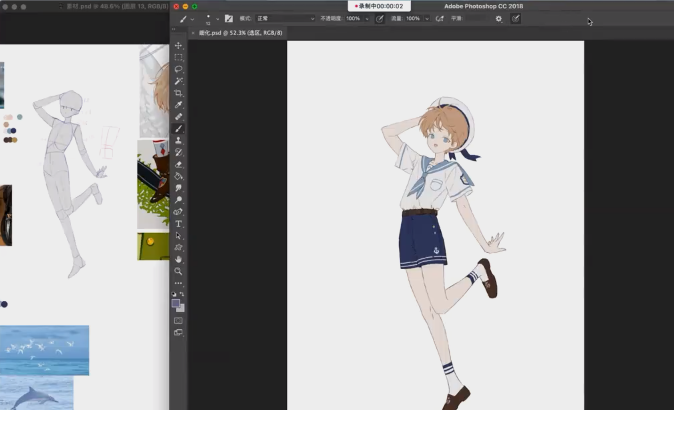
Task: Select the Magic Wand tool
Action: [x=178, y=81]
